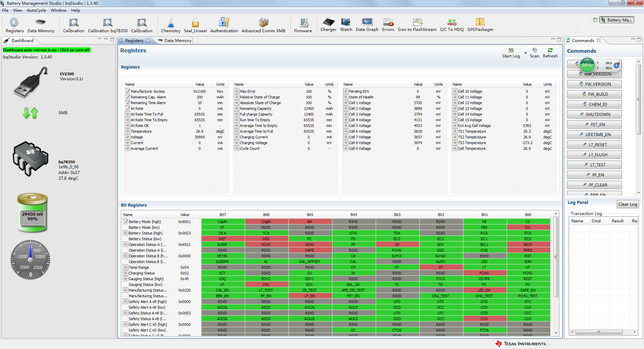Send the SHUTDOWN command
Viewport: 644px width, 349px height.
click(594, 114)
